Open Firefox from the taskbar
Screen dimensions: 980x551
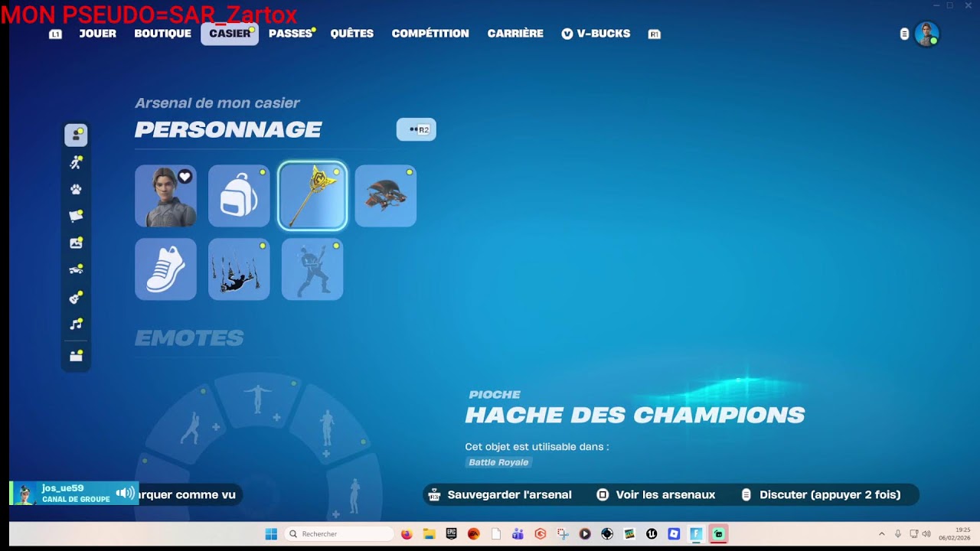407,534
